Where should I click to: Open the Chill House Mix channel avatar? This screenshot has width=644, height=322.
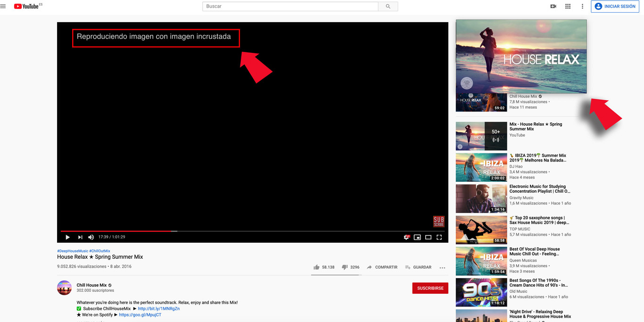tap(65, 288)
